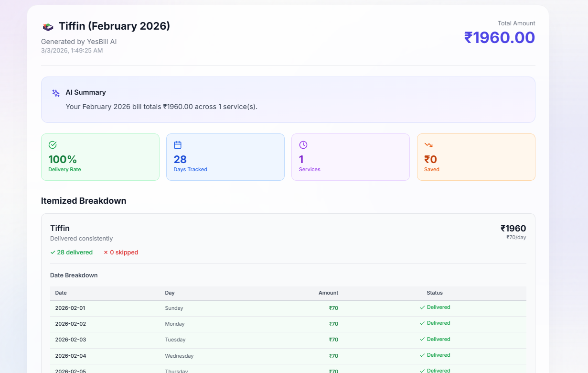The image size is (588, 373).
Task: Click the trending-down icon above ₹0 Saved
Action: pyautogui.click(x=428, y=145)
